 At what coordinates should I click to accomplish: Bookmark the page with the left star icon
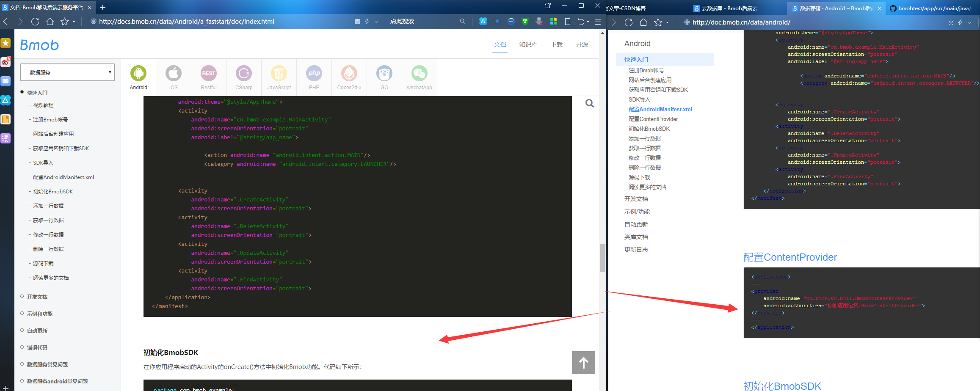pyautogui.click(x=64, y=22)
